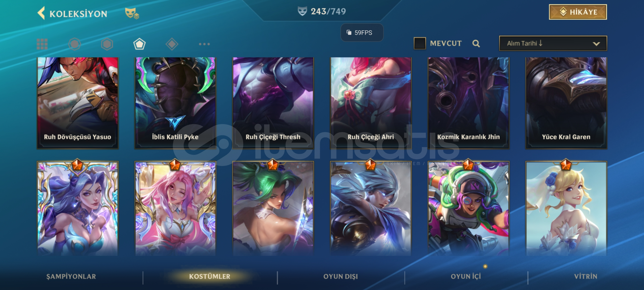644x290 pixels.
Task: Open the VİTRİN tab
Action: click(x=586, y=276)
